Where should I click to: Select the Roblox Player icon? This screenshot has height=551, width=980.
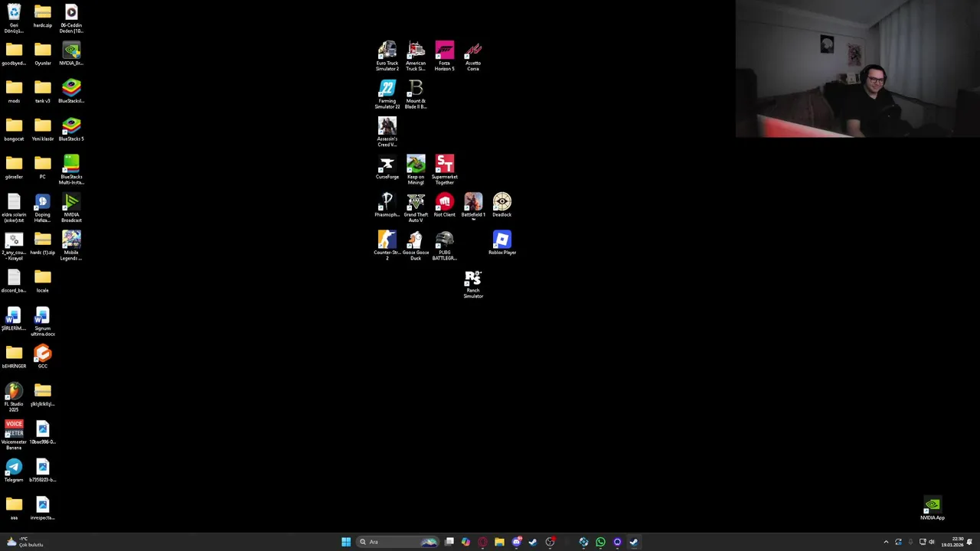click(x=502, y=243)
